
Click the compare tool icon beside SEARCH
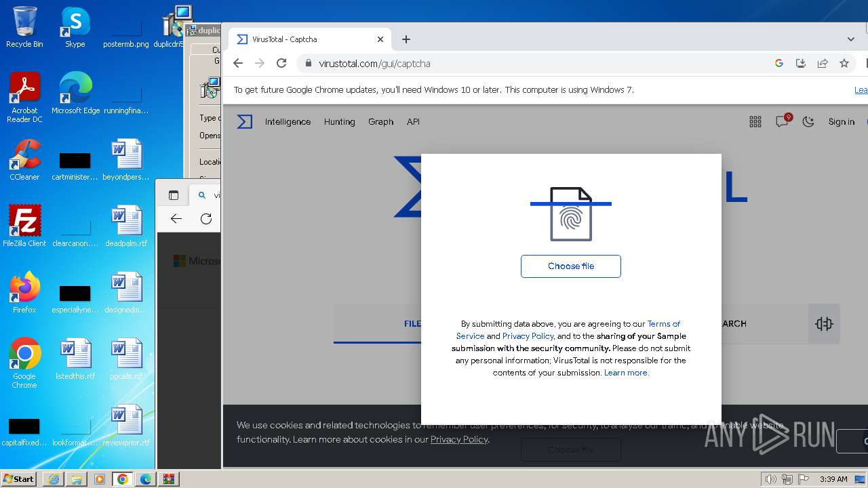coord(824,324)
